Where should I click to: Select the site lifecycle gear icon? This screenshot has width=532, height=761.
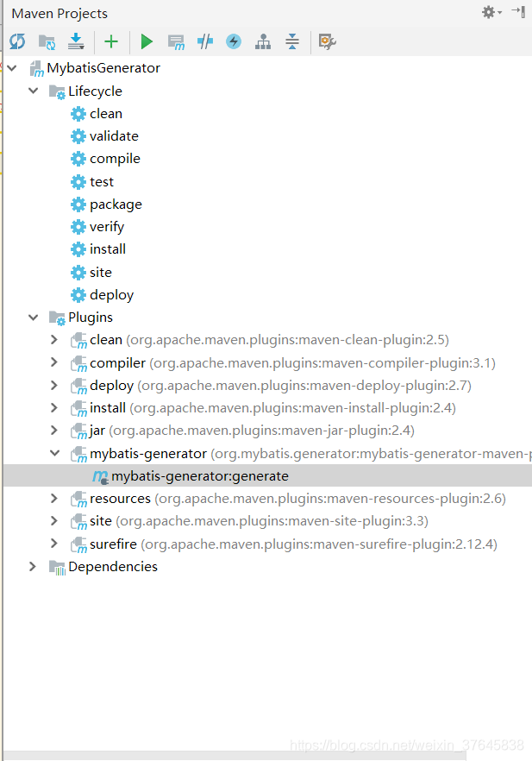[x=78, y=273]
